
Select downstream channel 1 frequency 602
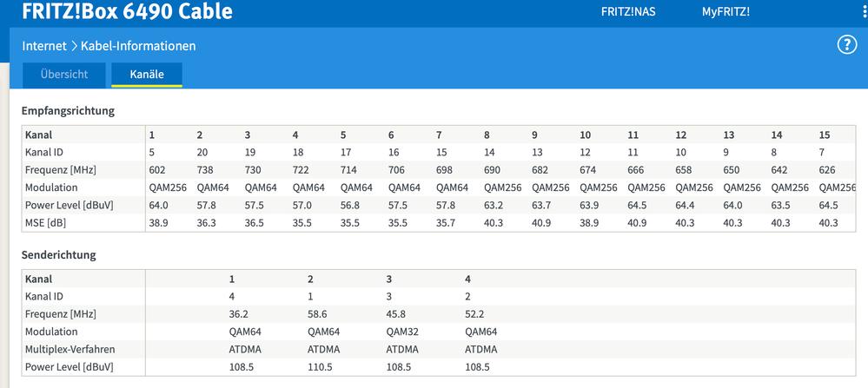(x=157, y=169)
